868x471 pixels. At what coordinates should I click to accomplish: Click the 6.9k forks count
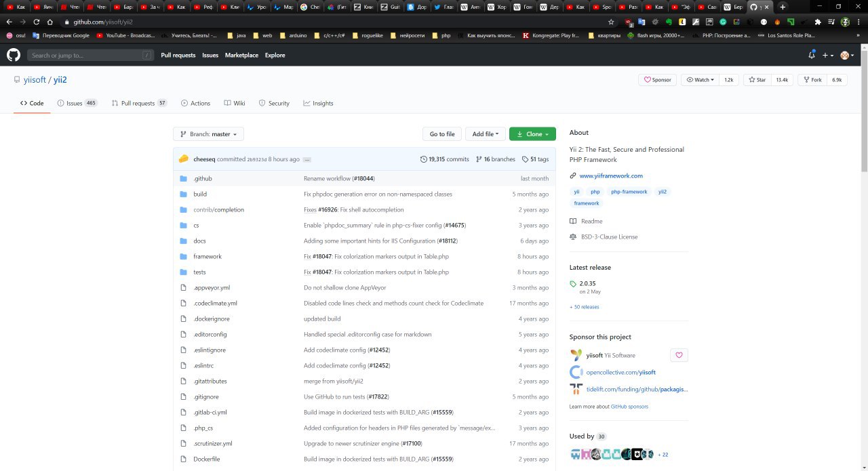coord(837,79)
